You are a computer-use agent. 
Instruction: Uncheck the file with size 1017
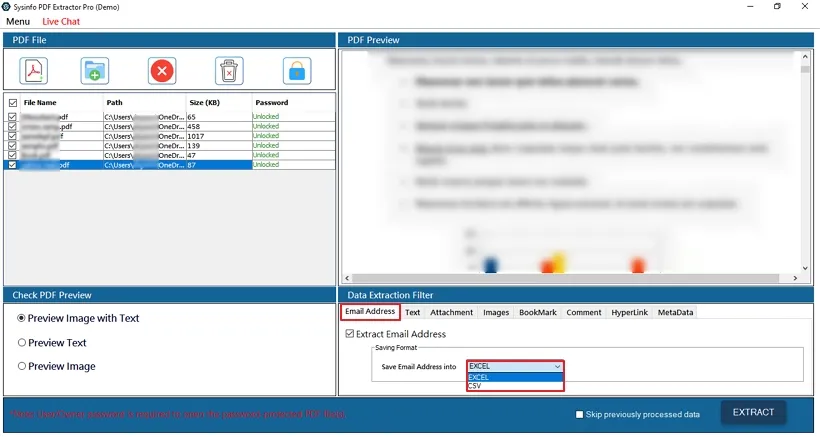click(12, 136)
